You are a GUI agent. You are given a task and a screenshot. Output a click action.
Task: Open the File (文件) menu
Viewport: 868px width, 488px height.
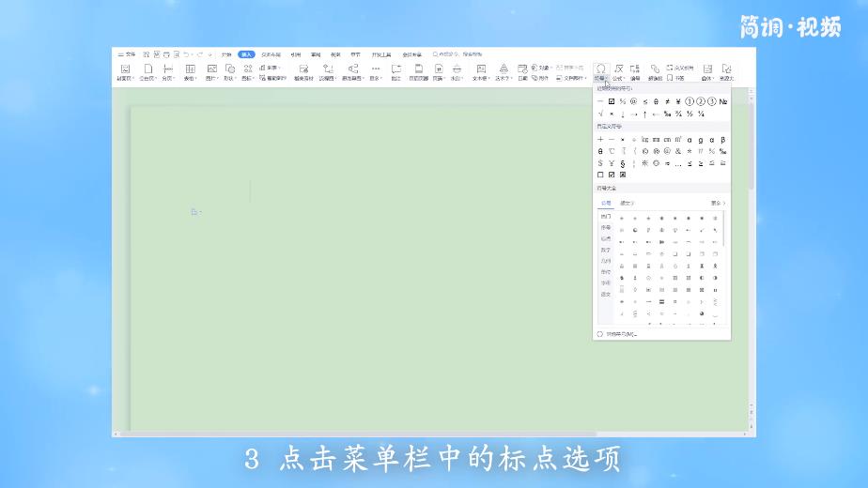point(130,54)
